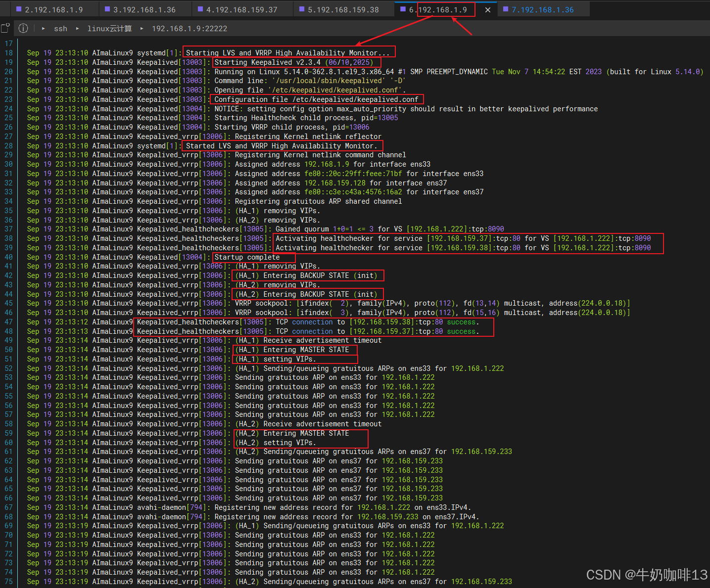Viewport: 710px width, 588px height.
Task: Click '(HA_2) setting VIPs.' log text
Action: pyautogui.click(x=276, y=443)
